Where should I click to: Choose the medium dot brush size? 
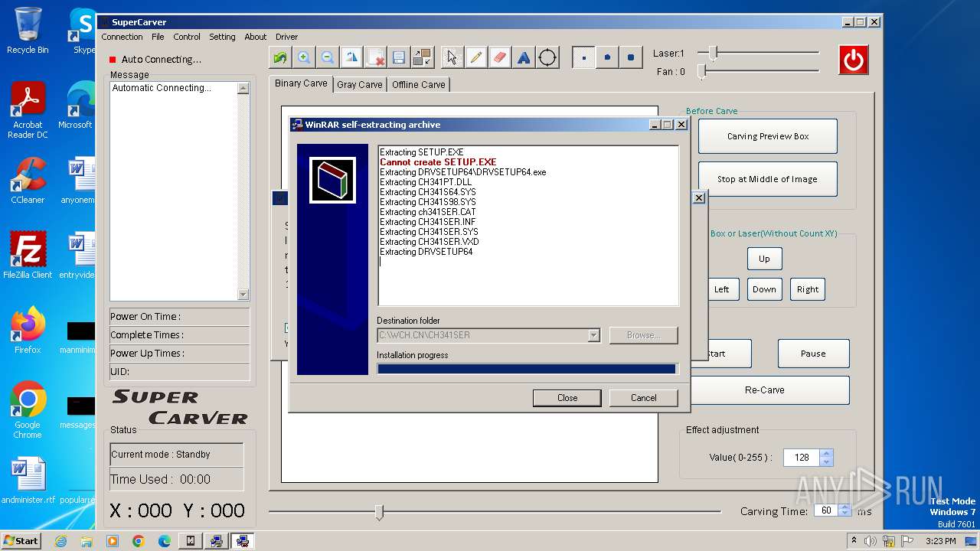pyautogui.click(x=607, y=57)
